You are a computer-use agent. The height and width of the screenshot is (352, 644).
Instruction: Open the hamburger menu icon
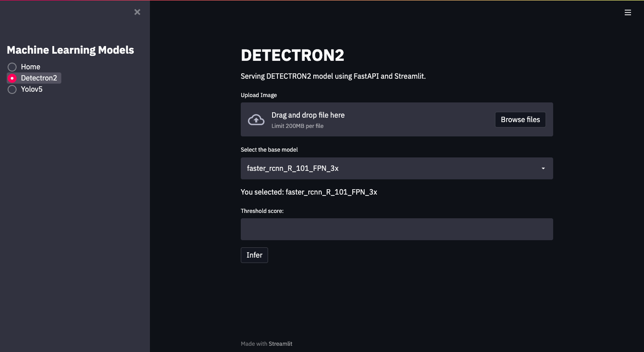pos(628,13)
